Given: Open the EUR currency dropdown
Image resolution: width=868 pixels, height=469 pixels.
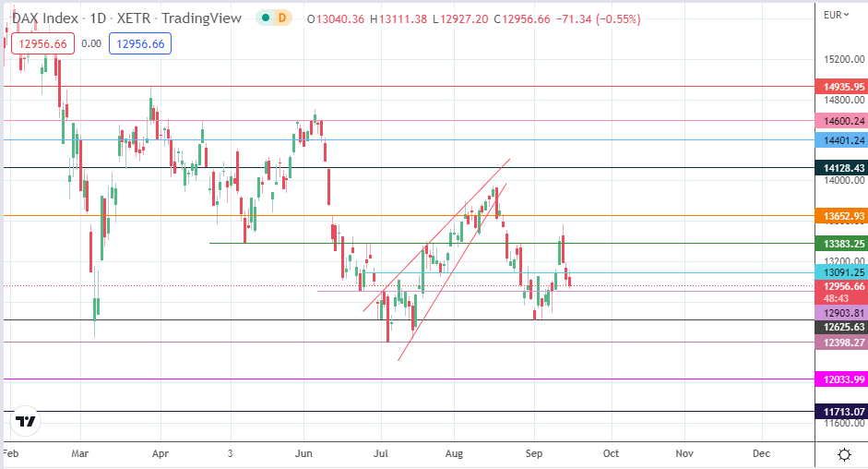Looking at the screenshot, I should pos(836,15).
